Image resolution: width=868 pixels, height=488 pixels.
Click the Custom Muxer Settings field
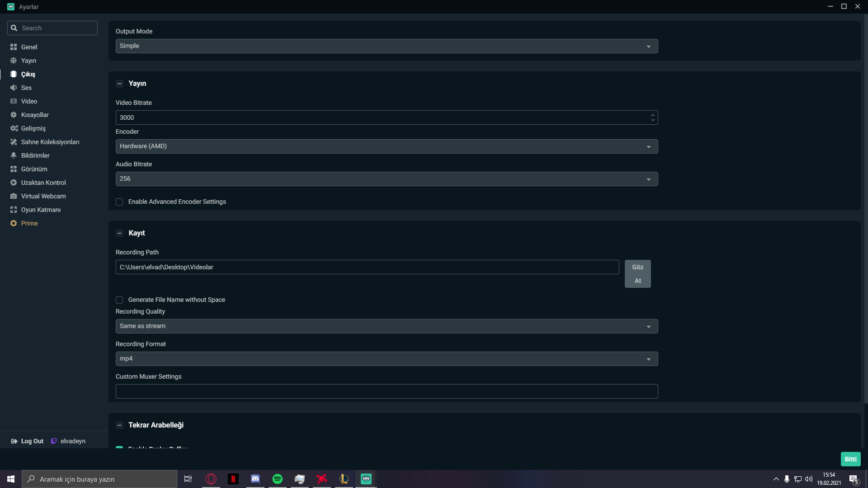point(387,391)
